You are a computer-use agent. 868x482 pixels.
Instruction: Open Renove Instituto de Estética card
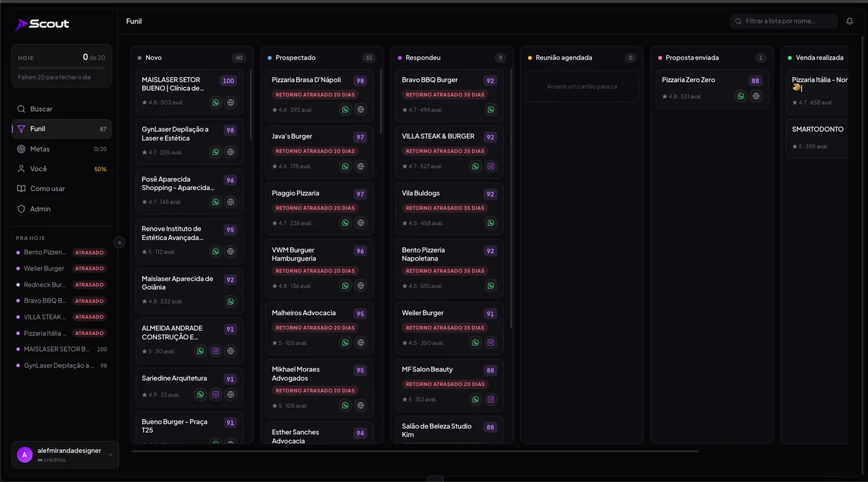189,241
